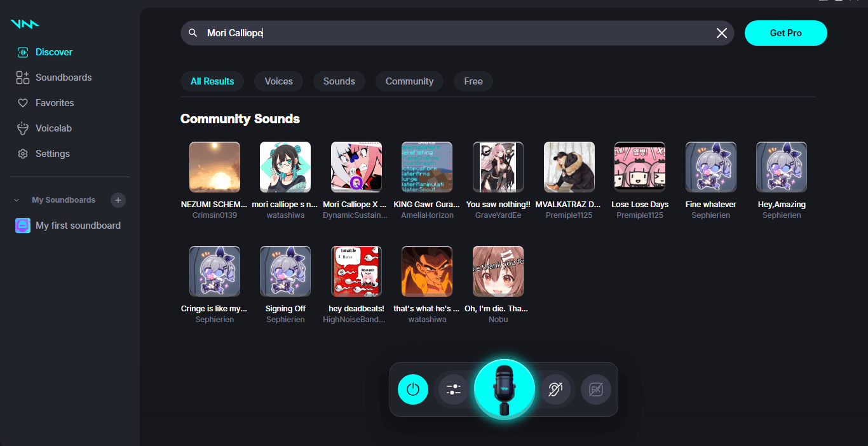Switch to the Voices filter tab
This screenshot has width=868, height=446.
(278, 81)
